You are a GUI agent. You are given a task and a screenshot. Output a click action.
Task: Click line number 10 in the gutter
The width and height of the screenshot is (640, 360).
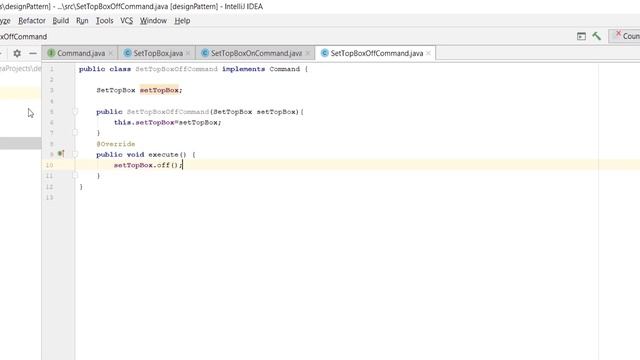(x=49, y=165)
